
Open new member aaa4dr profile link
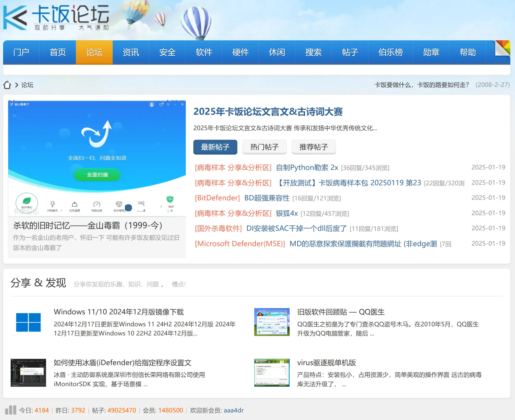coord(233,410)
